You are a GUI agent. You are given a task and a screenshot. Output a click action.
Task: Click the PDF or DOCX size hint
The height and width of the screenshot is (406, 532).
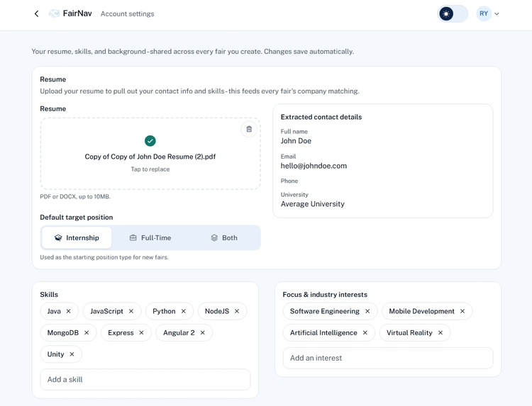pos(75,196)
